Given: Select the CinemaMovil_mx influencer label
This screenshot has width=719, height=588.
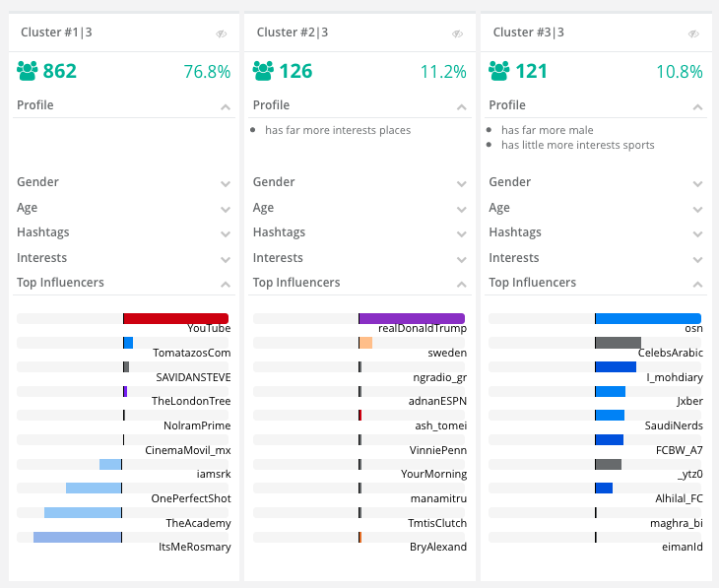Looking at the screenshot, I should click(188, 450).
